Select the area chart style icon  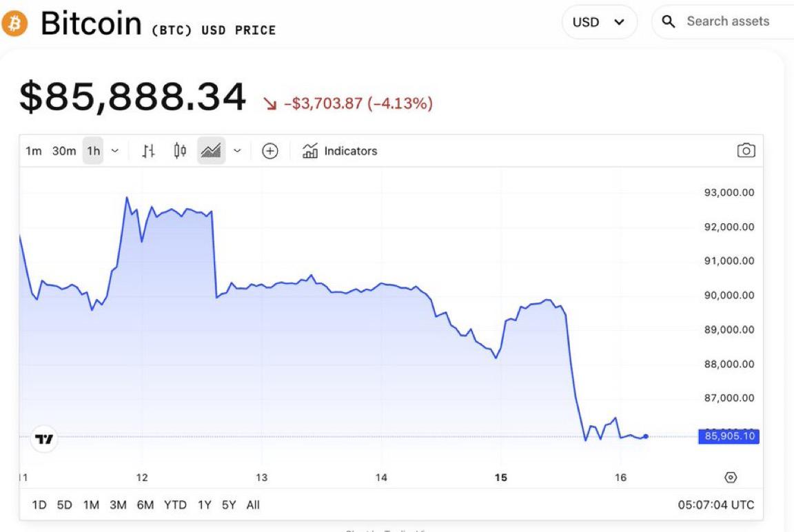pos(211,151)
